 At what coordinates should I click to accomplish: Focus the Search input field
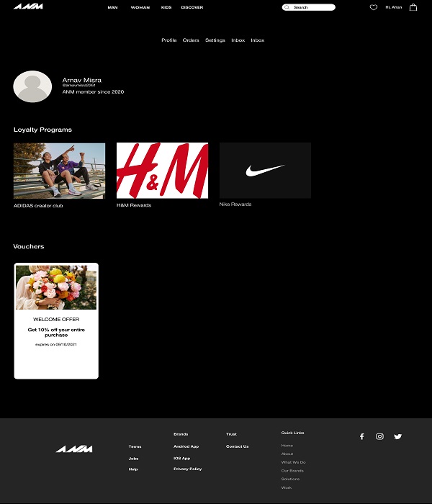[x=309, y=7]
